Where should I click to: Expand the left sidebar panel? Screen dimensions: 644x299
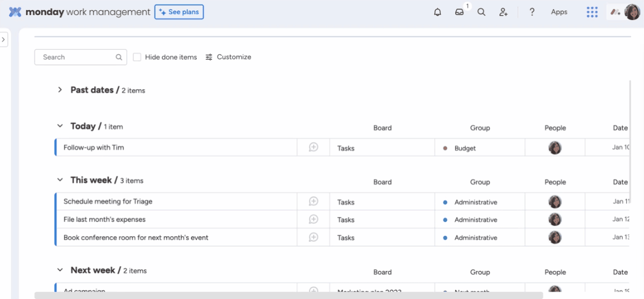(4, 40)
